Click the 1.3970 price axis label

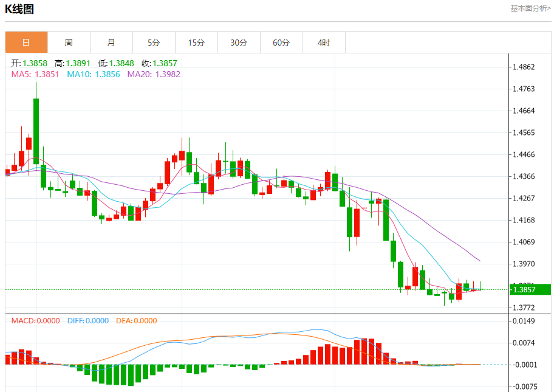click(524, 264)
